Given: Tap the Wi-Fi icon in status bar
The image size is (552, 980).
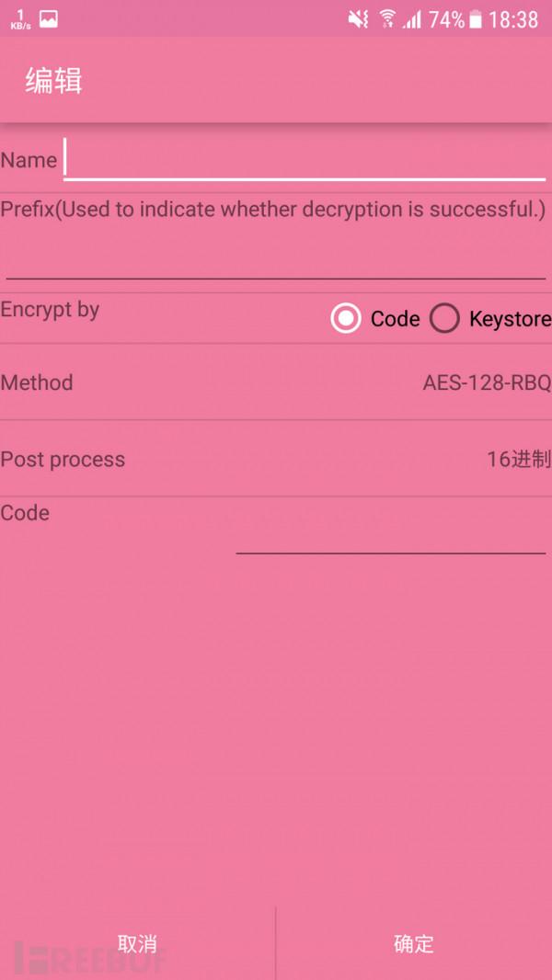Looking at the screenshot, I should click(387, 19).
